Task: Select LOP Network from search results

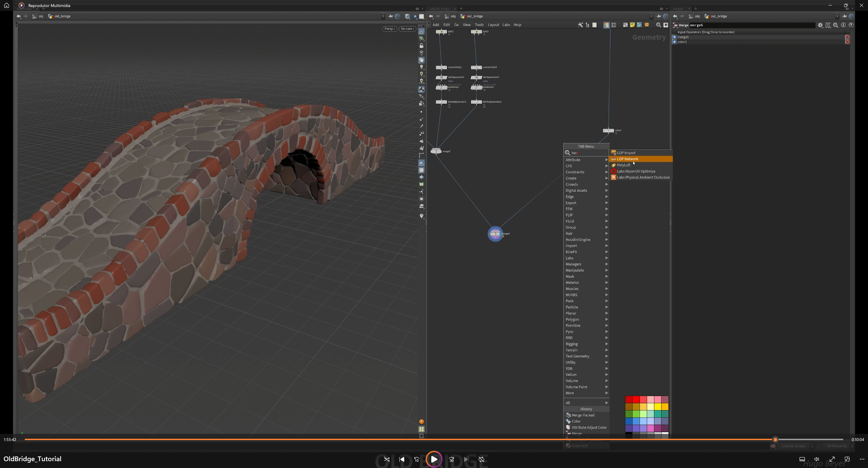Action: coord(628,159)
